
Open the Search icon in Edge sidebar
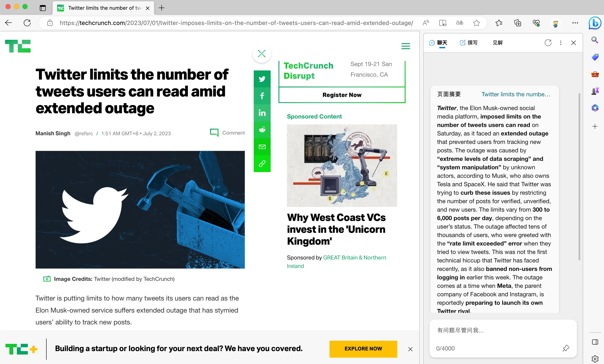(x=595, y=40)
